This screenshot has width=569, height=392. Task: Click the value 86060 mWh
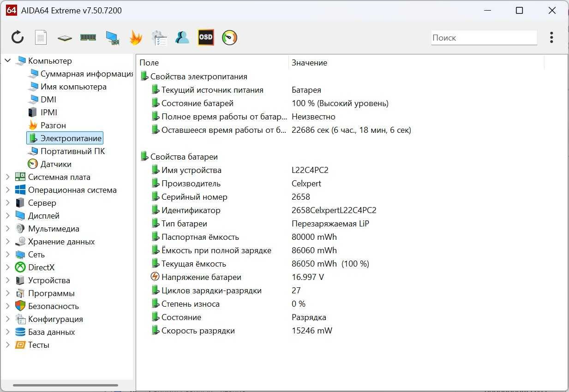tap(314, 250)
